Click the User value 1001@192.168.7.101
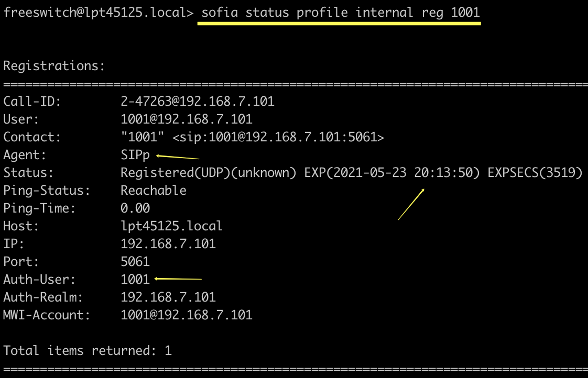 click(x=187, y=119)
